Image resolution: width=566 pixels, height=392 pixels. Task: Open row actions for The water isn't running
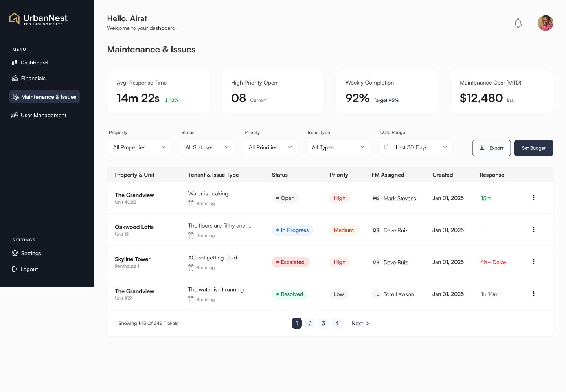click(x=533, y=294)
